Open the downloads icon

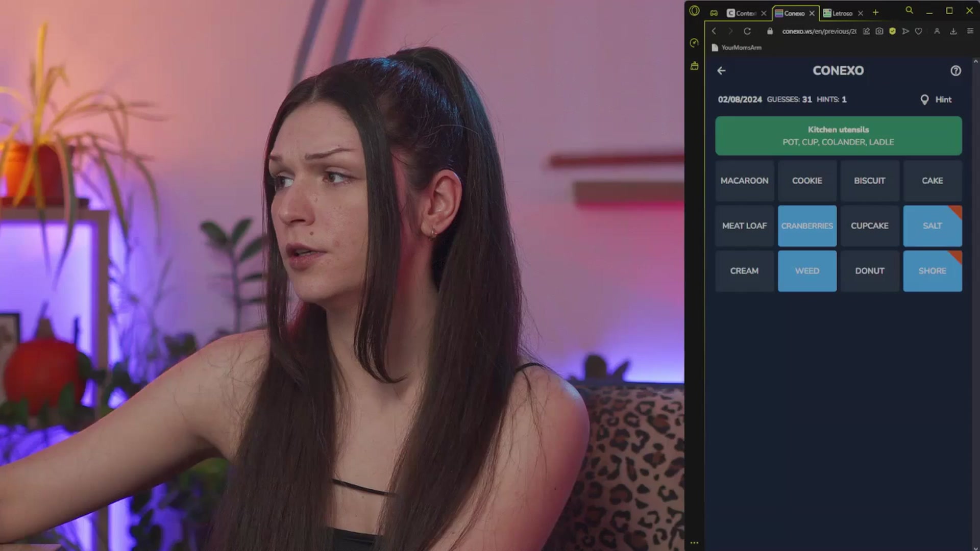(953, 31)
